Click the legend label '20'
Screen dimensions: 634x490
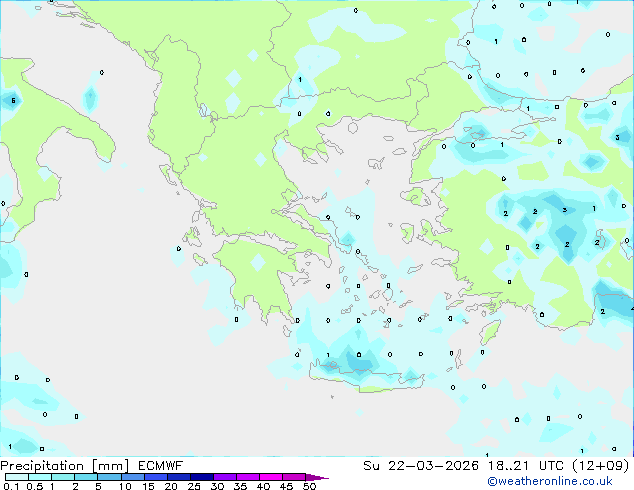(x=171, y=486)
